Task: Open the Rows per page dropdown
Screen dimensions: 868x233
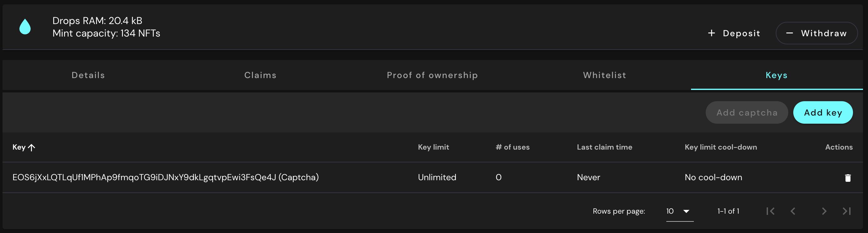Action: tap(679, 211)
